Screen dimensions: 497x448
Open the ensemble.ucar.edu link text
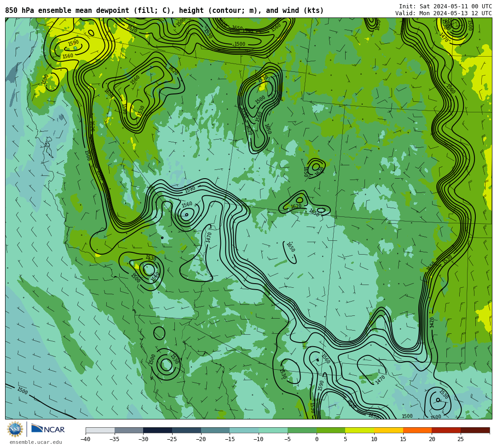coord(36,442)
